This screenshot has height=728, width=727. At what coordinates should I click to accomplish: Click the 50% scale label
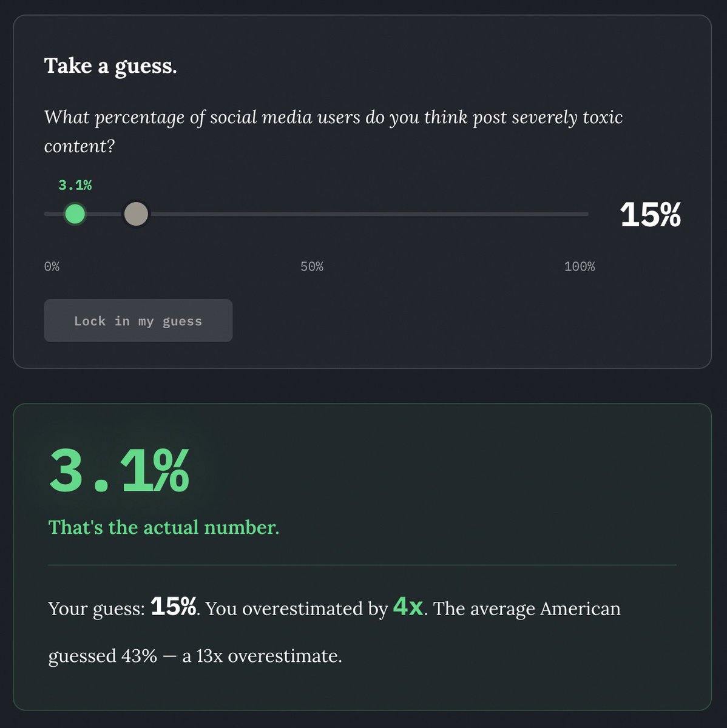tap(312, 266)
